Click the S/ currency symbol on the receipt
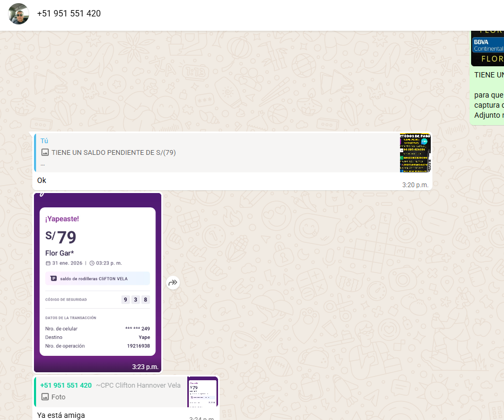 coord(50,236)
